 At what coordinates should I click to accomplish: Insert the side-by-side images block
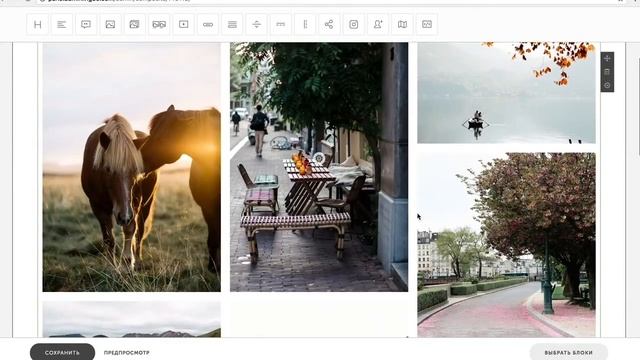coord(159,24)
